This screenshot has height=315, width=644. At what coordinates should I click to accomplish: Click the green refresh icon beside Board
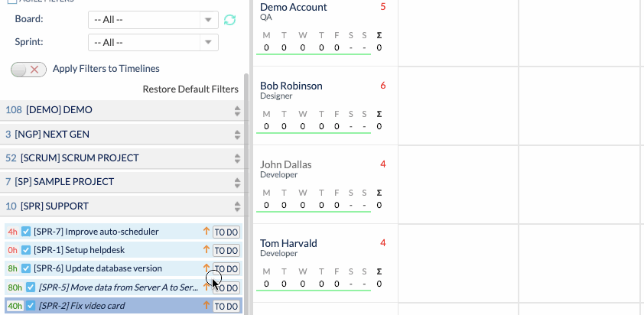pyautogui.click(x=229, y=20)
